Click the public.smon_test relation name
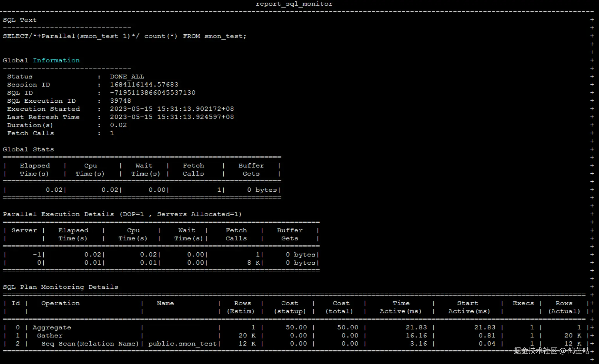The width and height of the screenshot is (599, 364). (x=183, y=344)
